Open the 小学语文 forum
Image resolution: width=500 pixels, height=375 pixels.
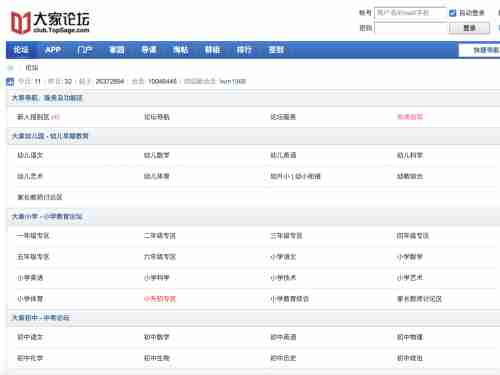pos(283,257)
